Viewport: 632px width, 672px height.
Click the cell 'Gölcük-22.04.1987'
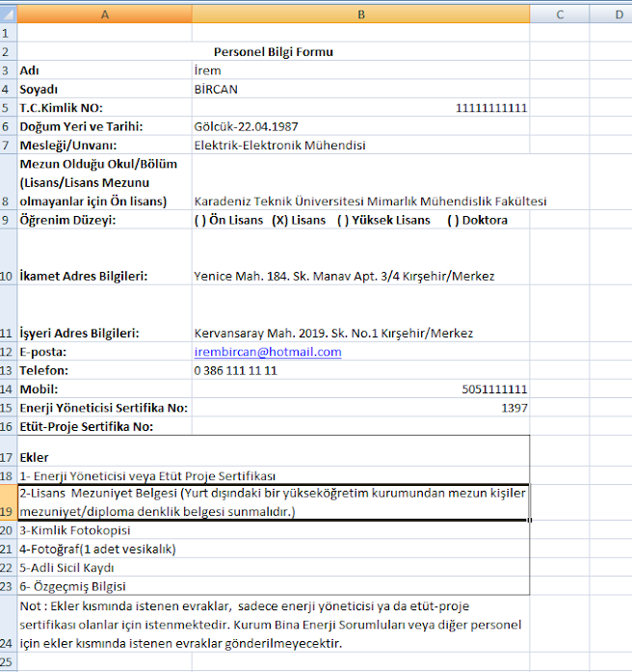[x=361, y=126]
